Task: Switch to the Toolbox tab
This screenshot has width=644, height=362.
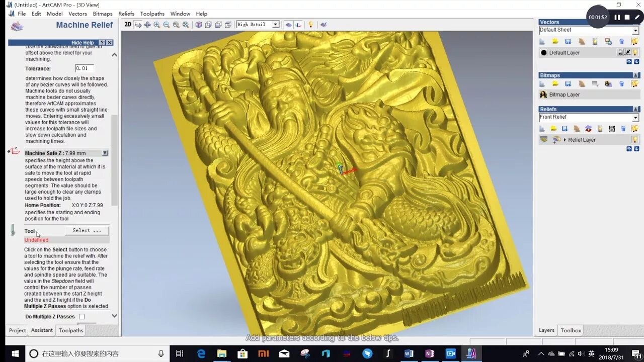Action: (571, 330)
